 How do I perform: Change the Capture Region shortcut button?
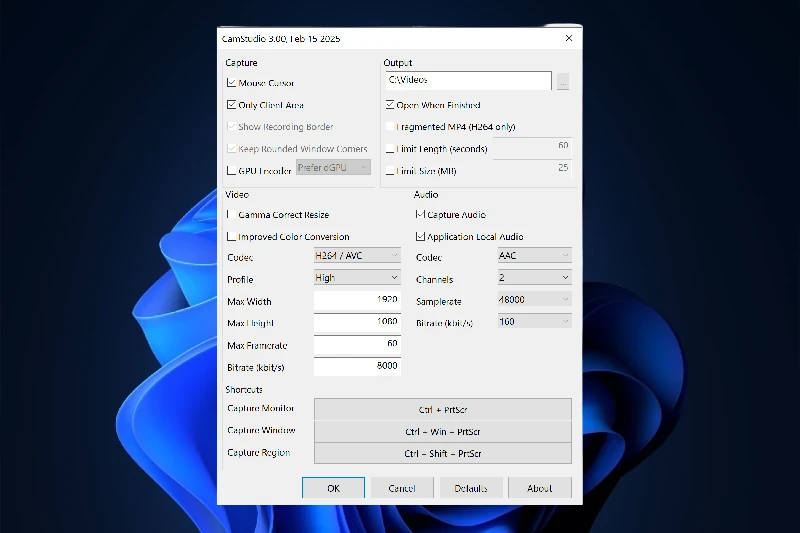(x=443, y=453)
